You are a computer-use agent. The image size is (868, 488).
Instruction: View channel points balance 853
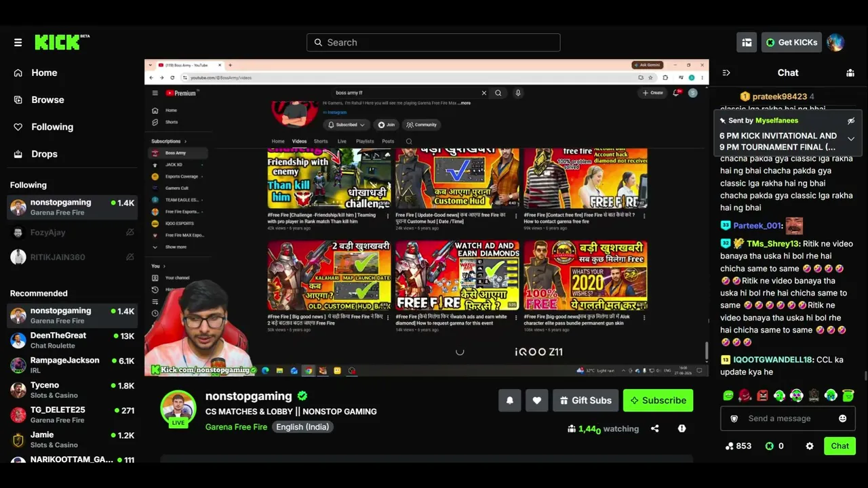click(738, 446)
